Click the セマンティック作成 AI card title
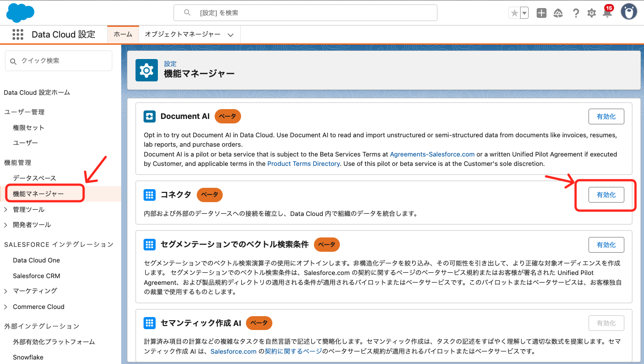The width and height of the screenshot is (644, 364). click(x=201, y=323)
